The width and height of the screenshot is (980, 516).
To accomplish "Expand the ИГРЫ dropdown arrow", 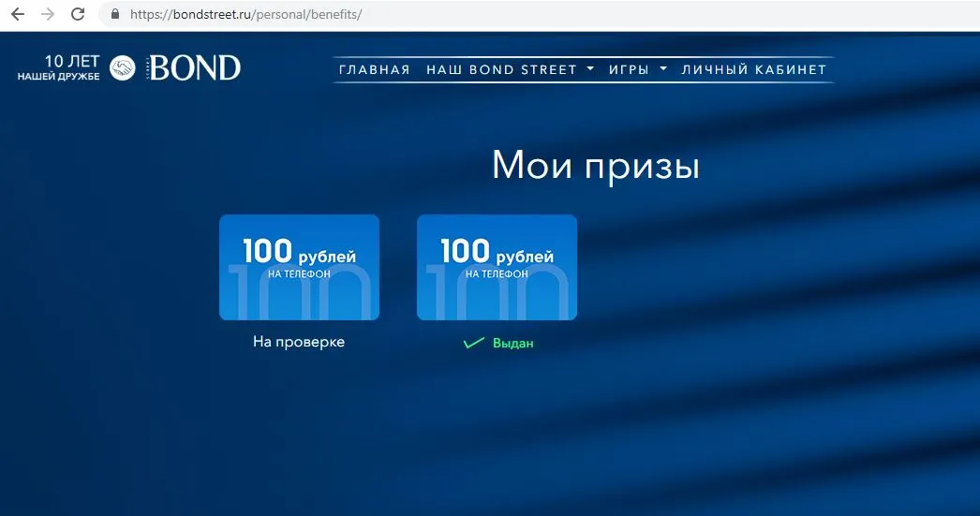I will pos(663,68).
